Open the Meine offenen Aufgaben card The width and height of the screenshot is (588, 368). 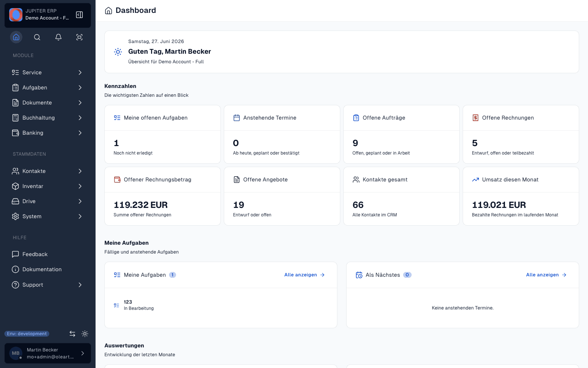162,134
